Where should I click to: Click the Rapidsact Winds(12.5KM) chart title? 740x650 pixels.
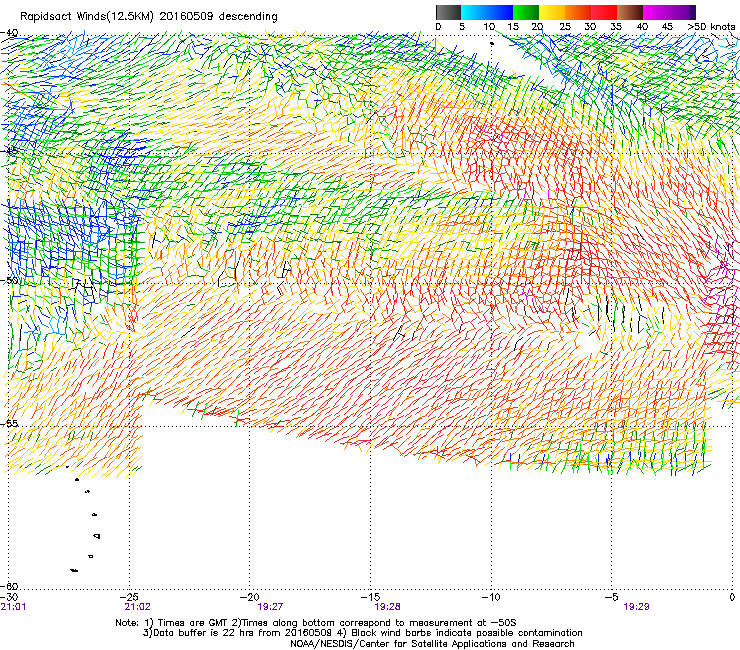pos(149,16)
